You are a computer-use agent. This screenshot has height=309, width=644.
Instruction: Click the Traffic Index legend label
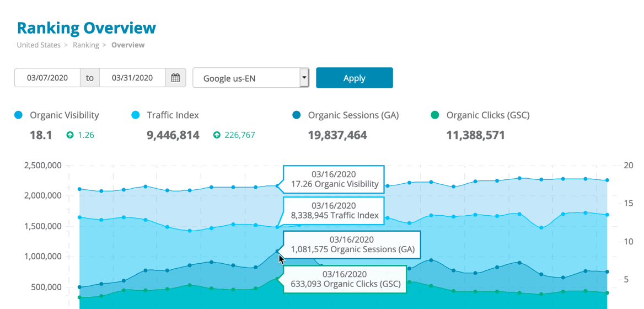tap(173, 115)
